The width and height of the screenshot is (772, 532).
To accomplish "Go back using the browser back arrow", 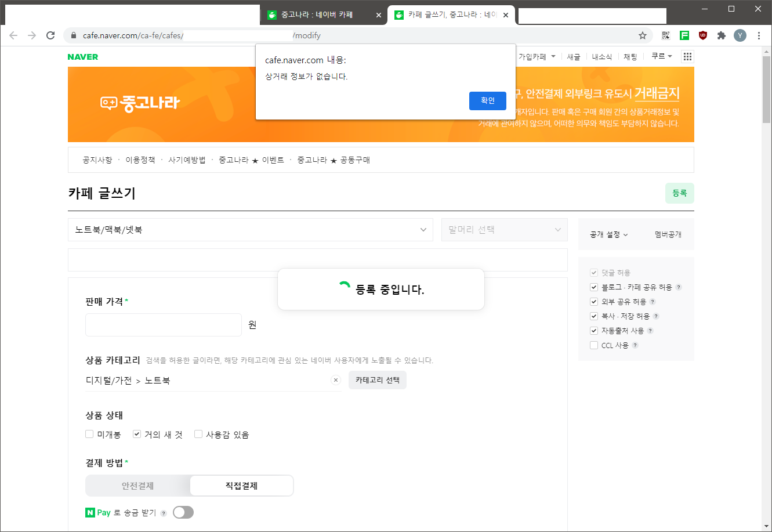I will [13, 35].
